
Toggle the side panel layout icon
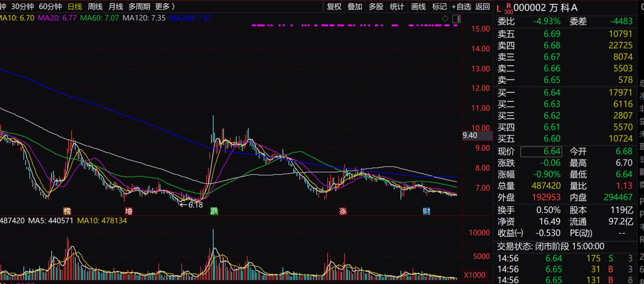click(456, 18)
